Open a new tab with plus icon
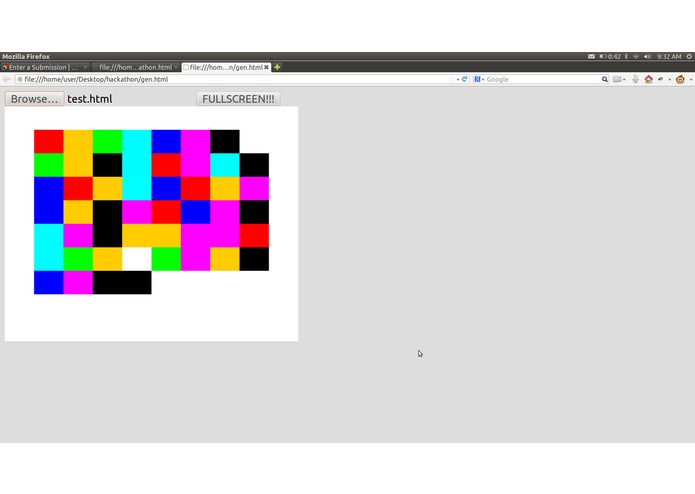 [277, 67]
